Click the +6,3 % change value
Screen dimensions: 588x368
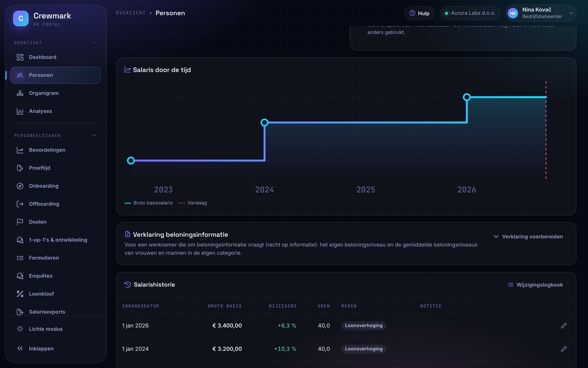(287, 325)
